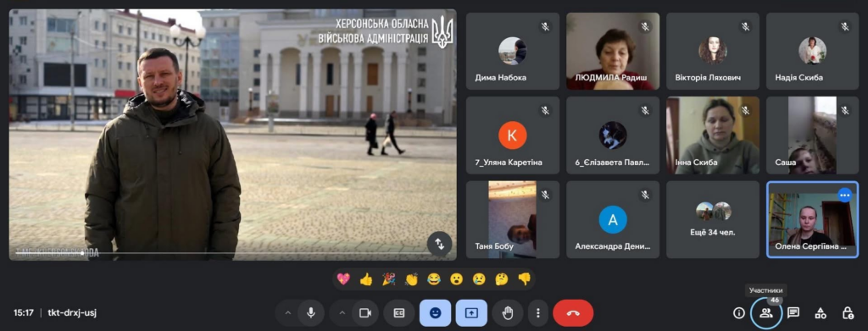Send the thumbs up reaction
The image size is (868, 331).
click(x=366, y=279)
